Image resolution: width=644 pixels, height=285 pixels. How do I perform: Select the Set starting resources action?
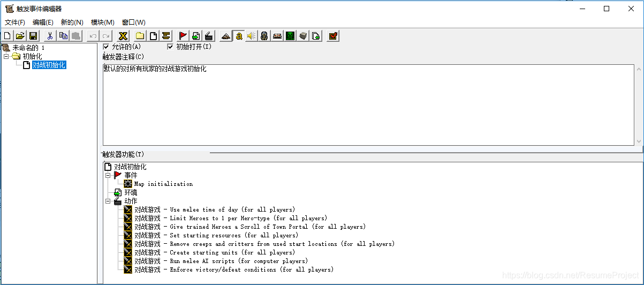pyautogui.click(x=216, y=235)
